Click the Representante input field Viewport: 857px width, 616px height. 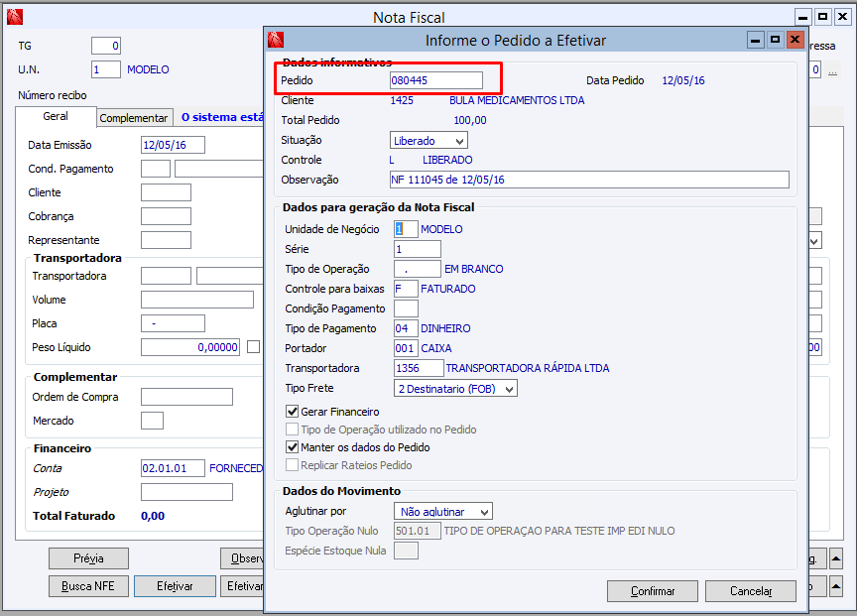point(167,240)
